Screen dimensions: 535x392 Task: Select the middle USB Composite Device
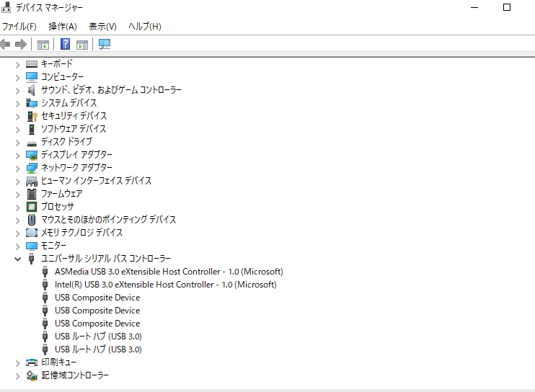pos(97,311)
